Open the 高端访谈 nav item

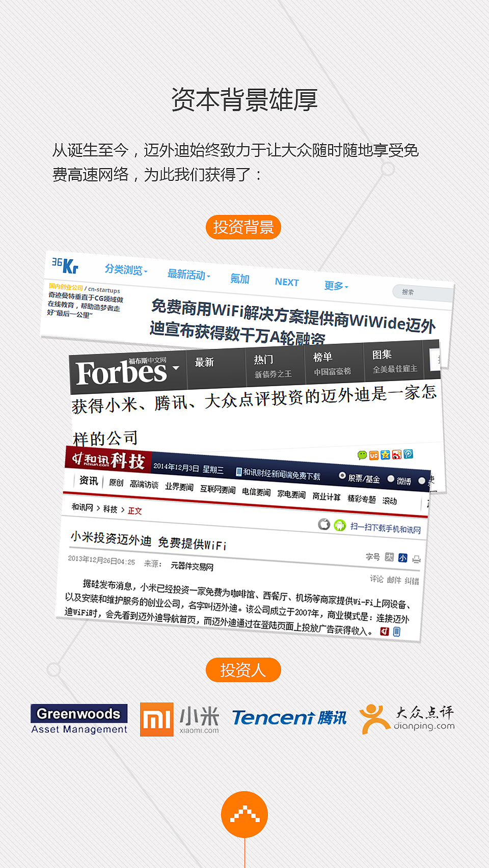pos(144,484)
